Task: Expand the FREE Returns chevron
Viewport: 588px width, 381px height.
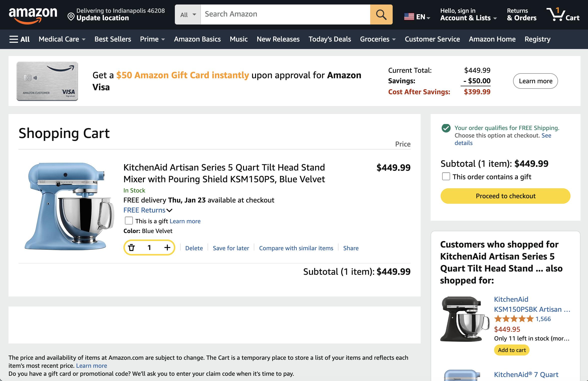Action: [169, 210]
